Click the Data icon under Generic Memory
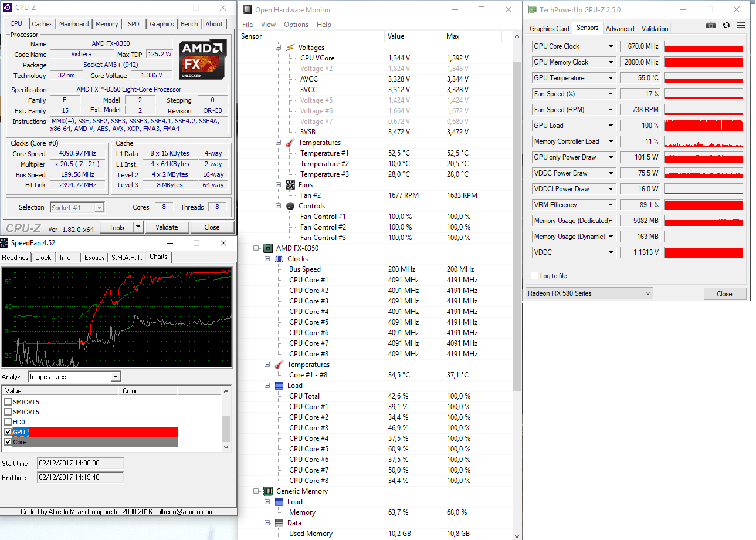Viewport: 756px width, 540px height. tap(279, 523)
